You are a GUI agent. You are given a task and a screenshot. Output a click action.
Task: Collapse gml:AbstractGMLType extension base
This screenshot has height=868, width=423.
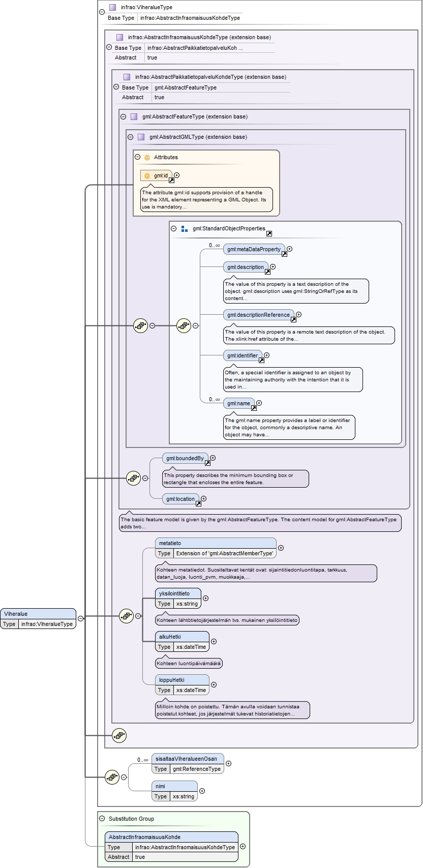(131, 137)
